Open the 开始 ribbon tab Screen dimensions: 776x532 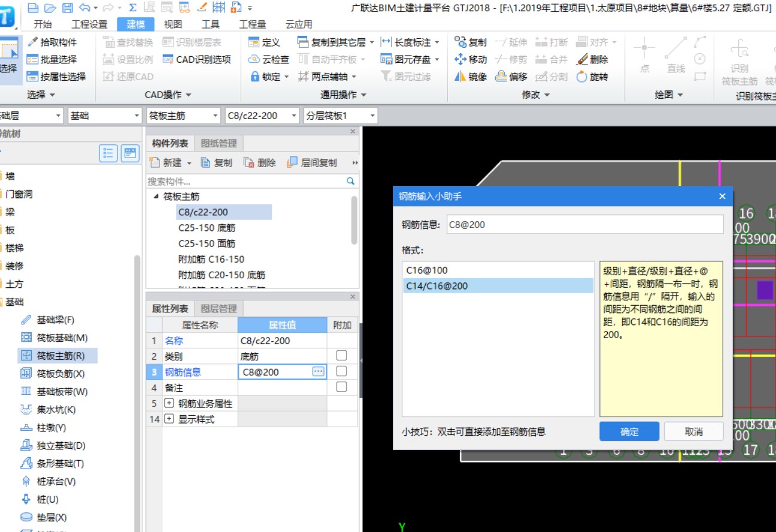pos(43,25)
